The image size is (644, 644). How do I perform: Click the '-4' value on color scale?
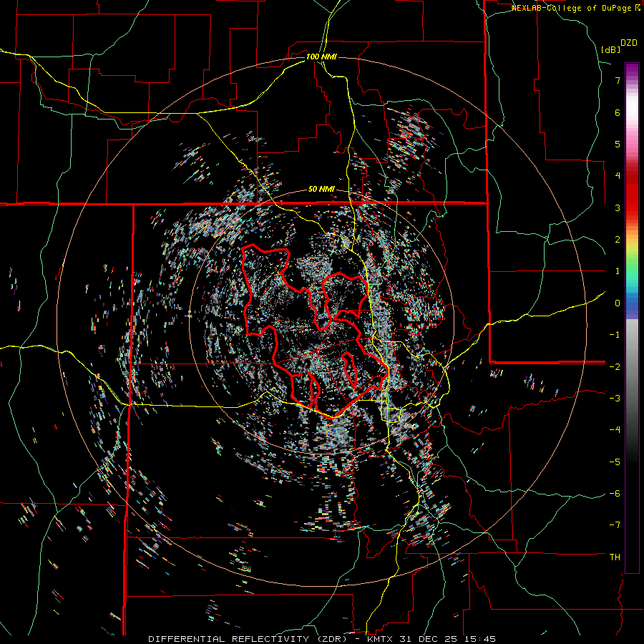pyautogui.click(x=615, y=429)
